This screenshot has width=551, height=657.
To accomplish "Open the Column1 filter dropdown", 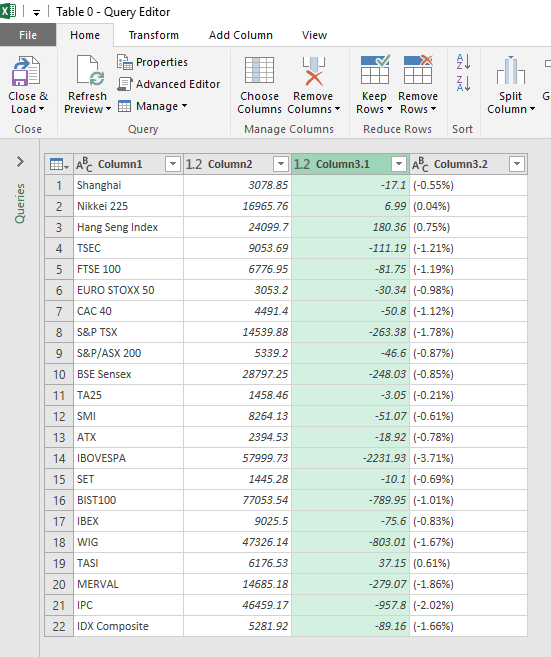I will point(173,164).
